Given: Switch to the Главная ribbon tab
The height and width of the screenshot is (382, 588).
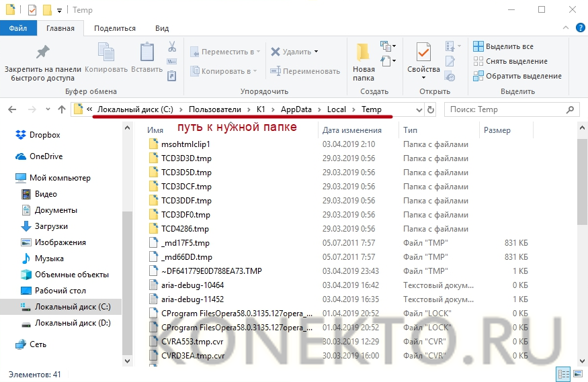Looking at the screenshot, I should pos(60,28).
